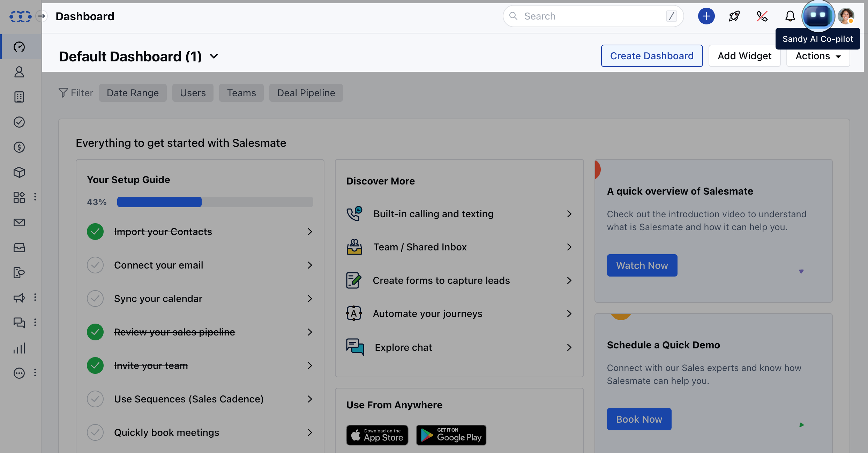Screen dimensions: 868x453
Task: Open the More ellipsis-circle icon in sidebar
Action: pyautogui.click(x=19, y=373)
